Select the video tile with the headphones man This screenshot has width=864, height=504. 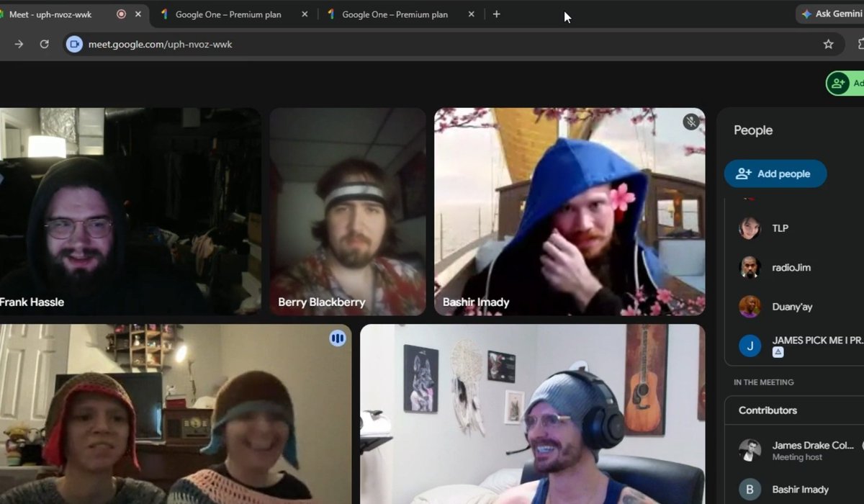(533, 414)
